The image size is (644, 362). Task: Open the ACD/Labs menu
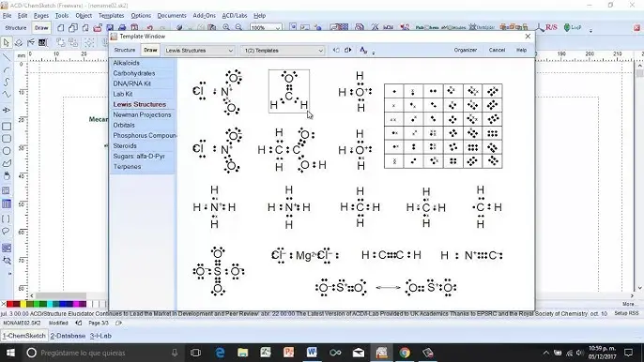pos(235,16)
